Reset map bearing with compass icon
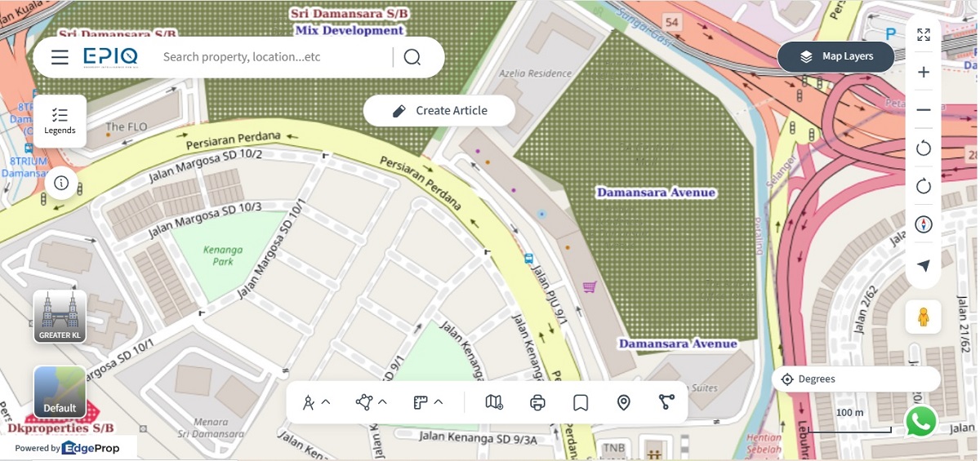 924,224
